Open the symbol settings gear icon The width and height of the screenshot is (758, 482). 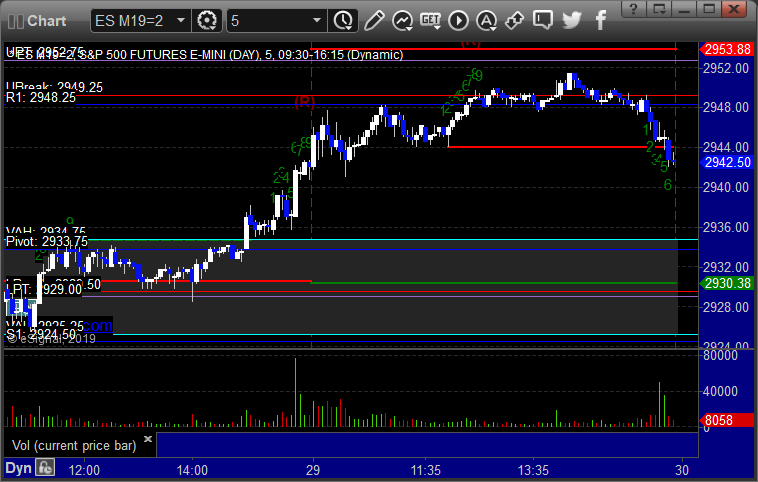click(x=207, y=21)
